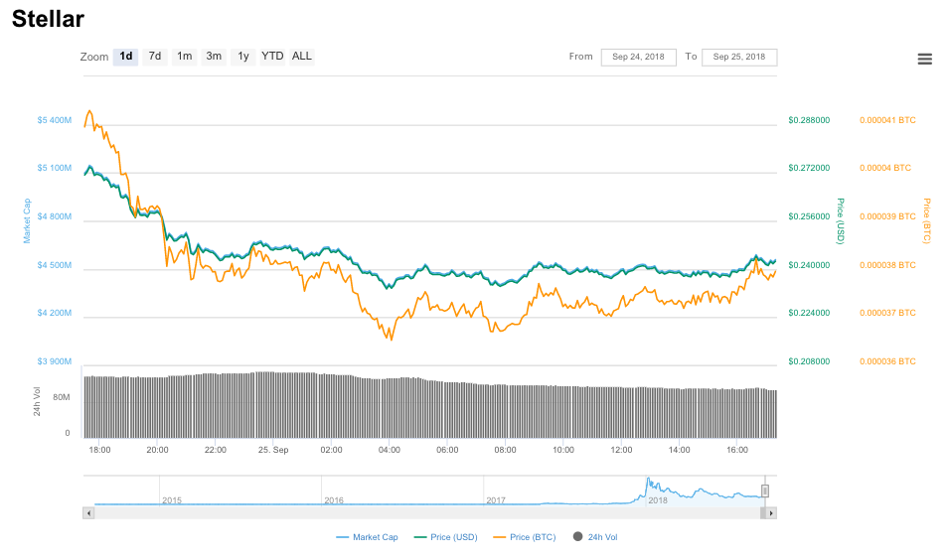Toggle Market Cap series in legend
The height and width of the screenshot is (560, 950).
367,537
